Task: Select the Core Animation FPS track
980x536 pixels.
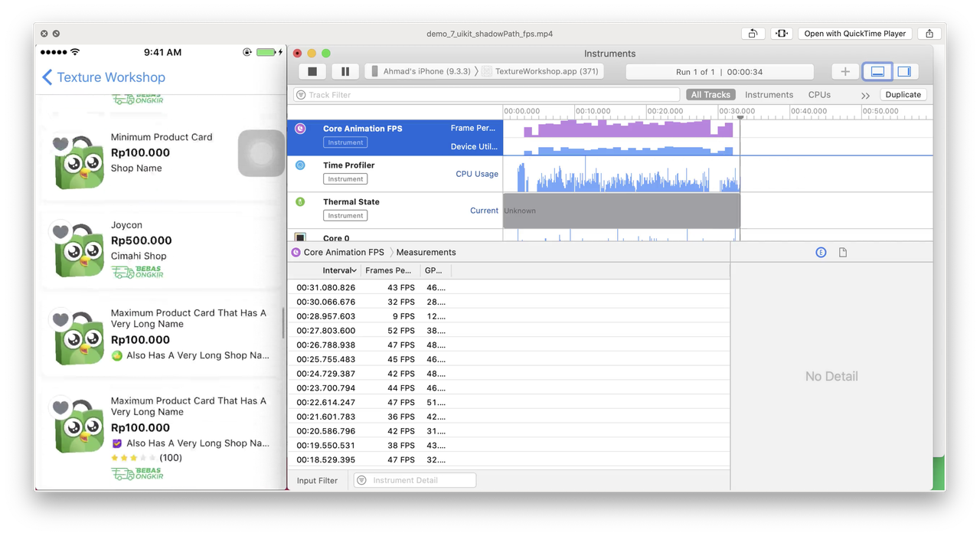Action: coord(395,138)
